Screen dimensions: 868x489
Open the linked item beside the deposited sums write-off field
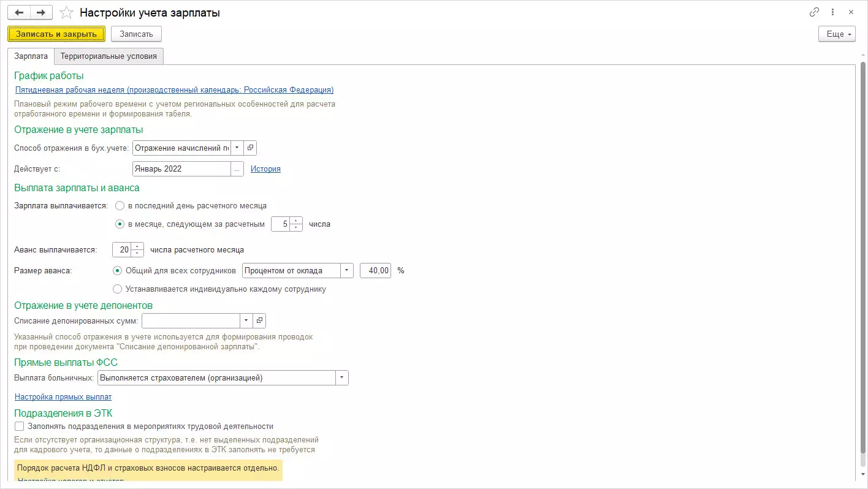[x=259, y=320]
